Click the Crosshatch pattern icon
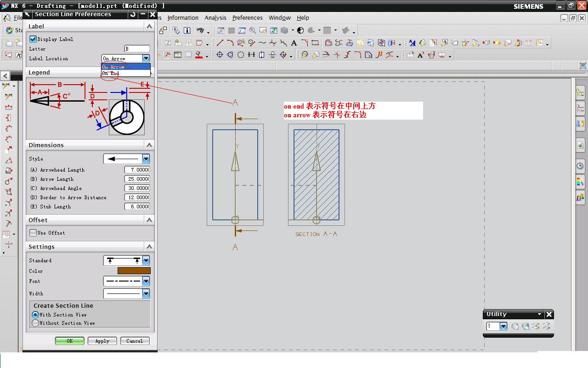The height and width of the screenshot is (368, 588). click(x=188, y=55)
